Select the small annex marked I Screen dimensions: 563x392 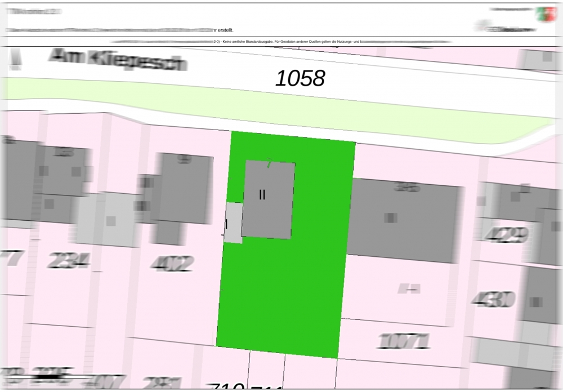[x=234, y=223]
